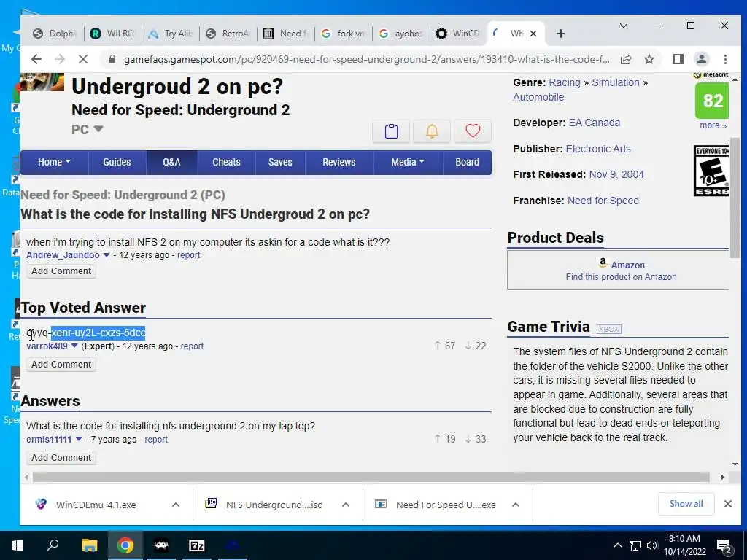747x560 pixels.
Task: Open the Media dropdown menu
Action: [x=408, y=162]
